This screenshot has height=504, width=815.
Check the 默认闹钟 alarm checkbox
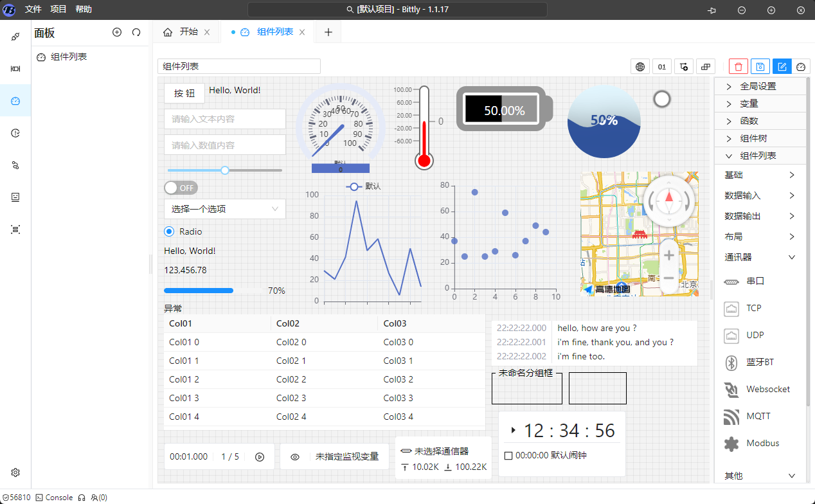508,456
